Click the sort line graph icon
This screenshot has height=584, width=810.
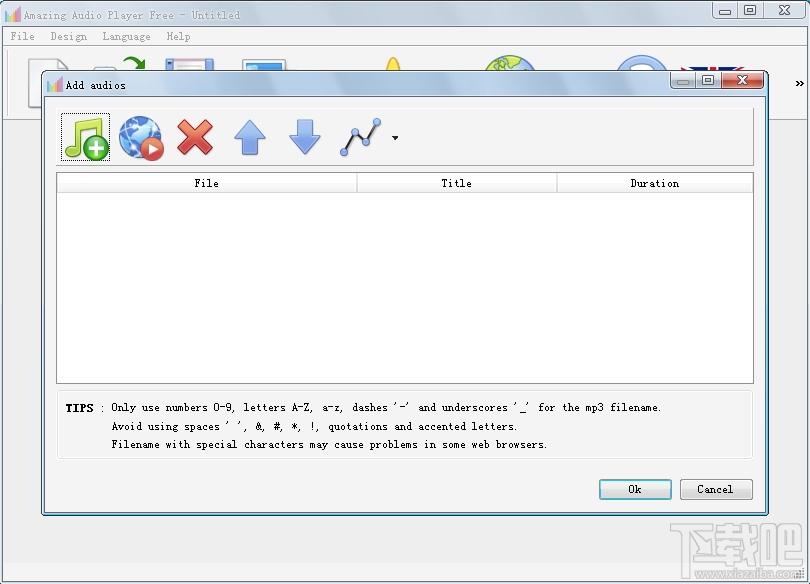361,137
